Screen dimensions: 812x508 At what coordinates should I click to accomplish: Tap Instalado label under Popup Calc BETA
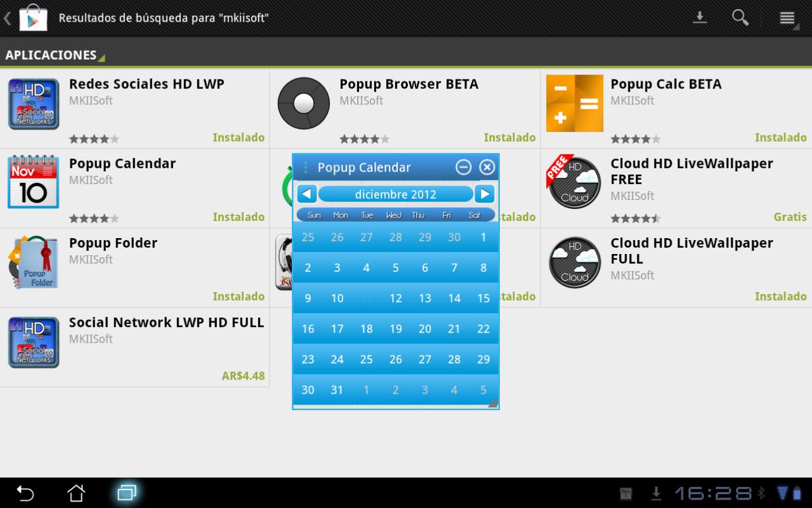tap(780, 138)
